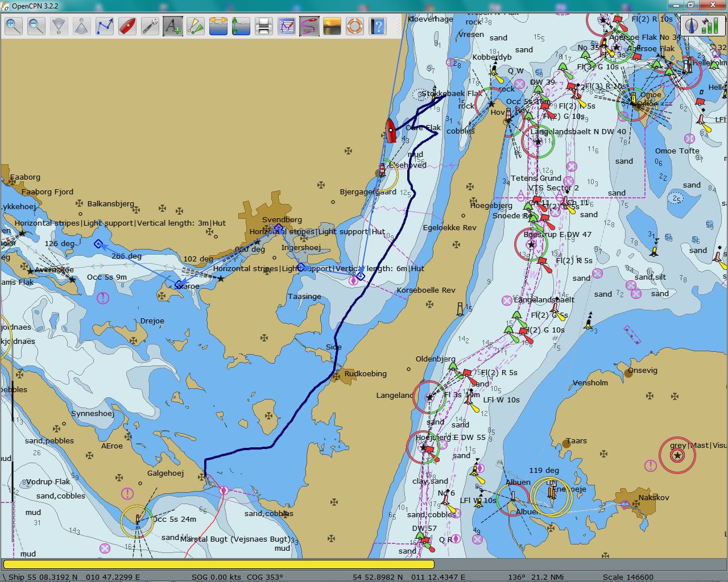Screen dimensions: 728x582
Task: Print the chart using printer icon
Action: coord(264,26)
